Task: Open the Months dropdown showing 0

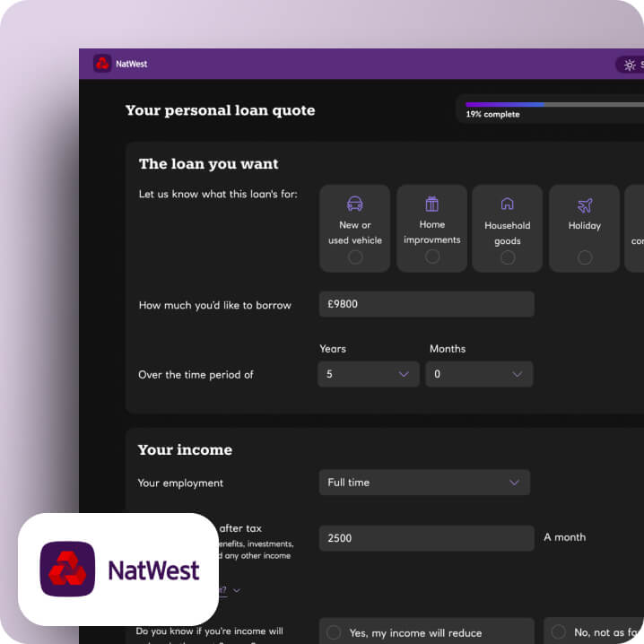Action: click(479, 374)
